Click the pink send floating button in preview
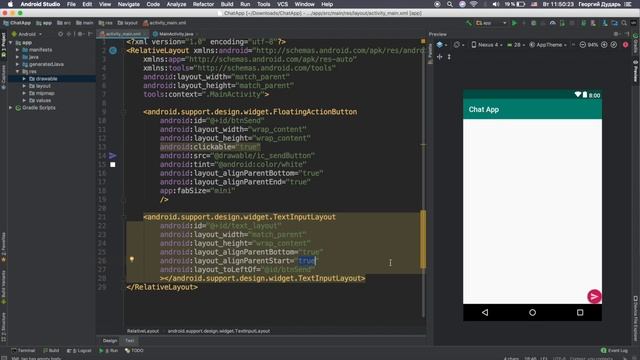This screenshot has width=640, height=360. [594, 296]
